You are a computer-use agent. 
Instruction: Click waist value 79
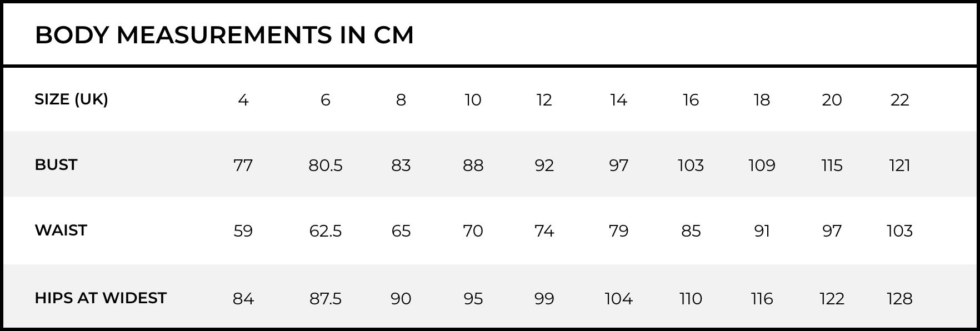tap(619, 231)
